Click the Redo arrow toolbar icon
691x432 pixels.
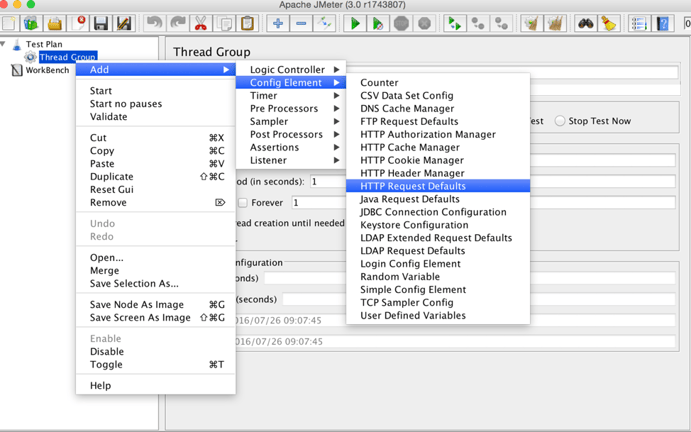(178, 23)
